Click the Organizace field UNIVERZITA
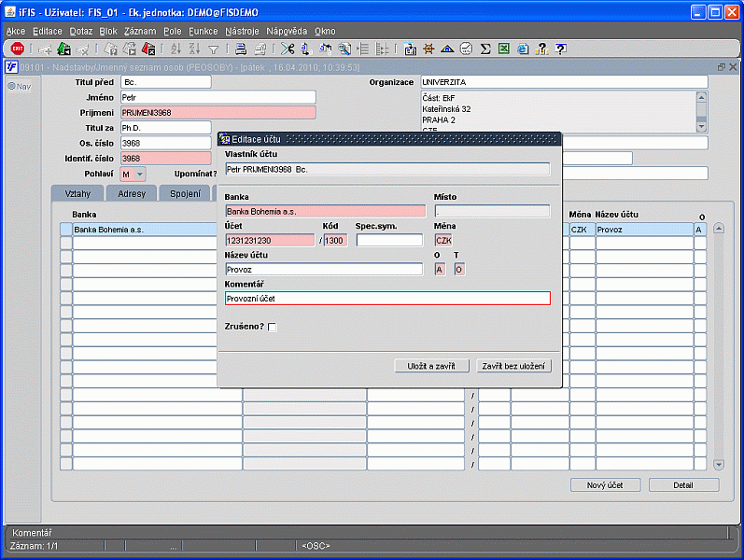The width and height of the screenshot is (744, 560). coord(564,82)
